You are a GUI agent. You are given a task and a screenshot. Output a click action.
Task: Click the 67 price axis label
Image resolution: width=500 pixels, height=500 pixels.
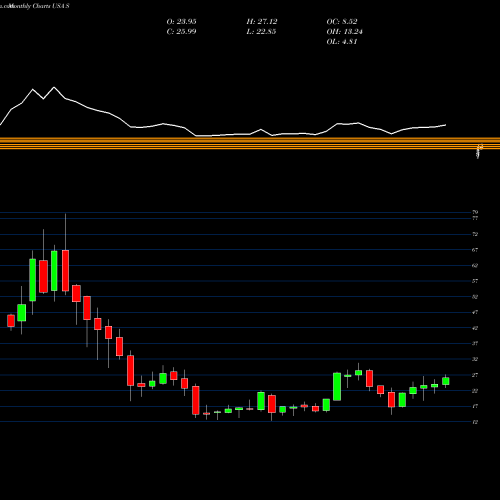475,250
